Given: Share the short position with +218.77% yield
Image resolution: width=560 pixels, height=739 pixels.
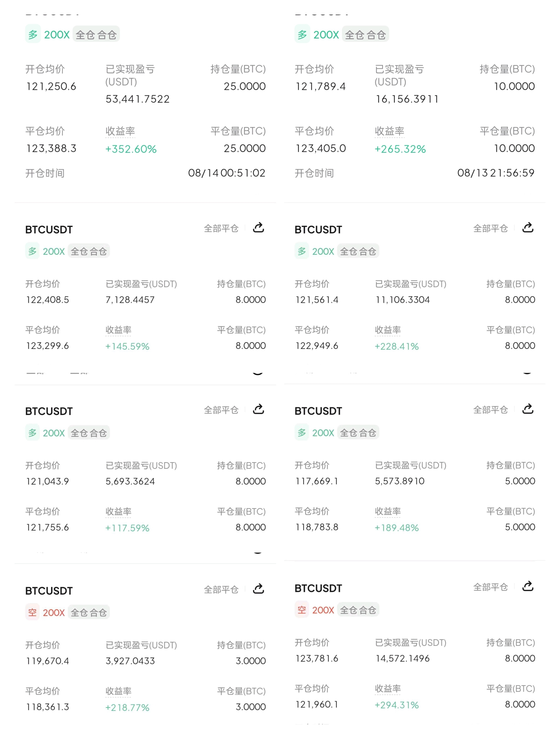Looking at the screenshot, I should point(259,589).
